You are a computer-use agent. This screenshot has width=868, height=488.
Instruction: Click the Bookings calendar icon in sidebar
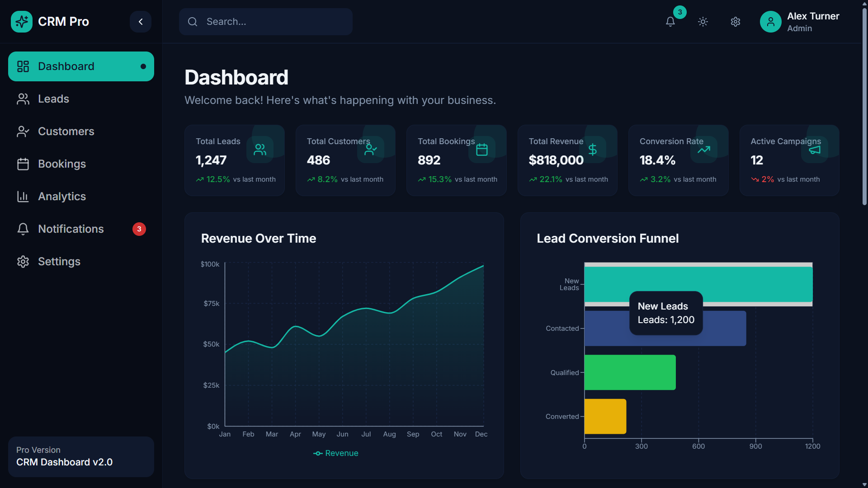pyautogui.click(x=23, y=164)
